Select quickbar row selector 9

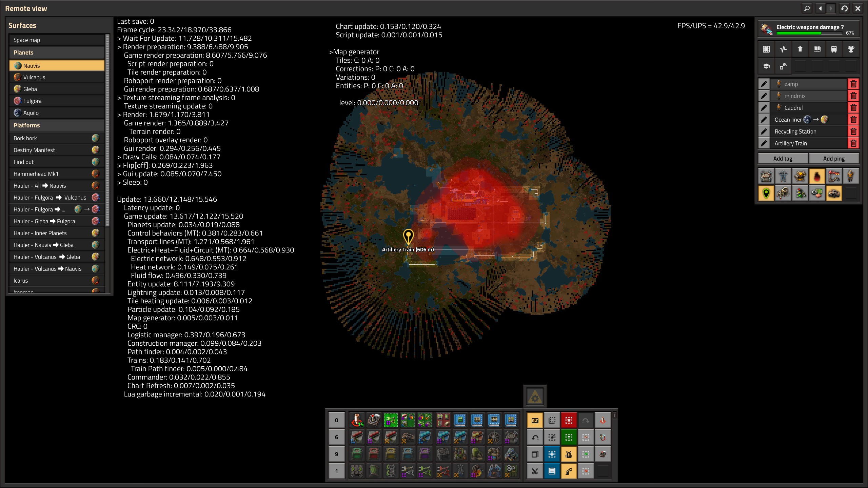pyautogui.click(x=336, y=454)
